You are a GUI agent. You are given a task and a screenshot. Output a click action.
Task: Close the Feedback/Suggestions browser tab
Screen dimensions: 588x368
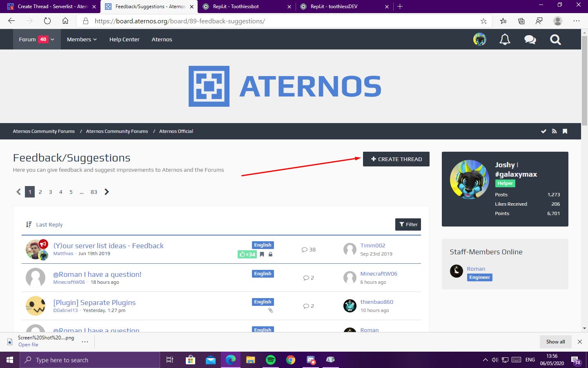click(192, 7)
